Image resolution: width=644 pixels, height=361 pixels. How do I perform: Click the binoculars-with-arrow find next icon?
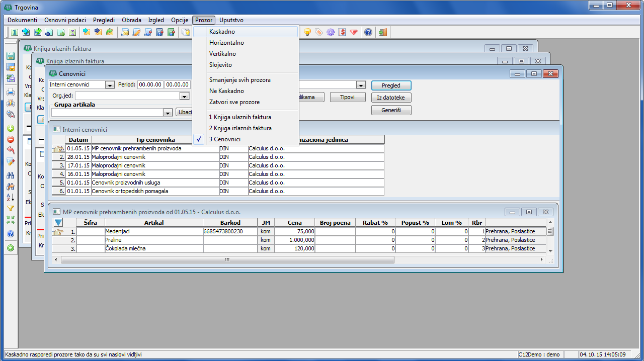[11, 187]
